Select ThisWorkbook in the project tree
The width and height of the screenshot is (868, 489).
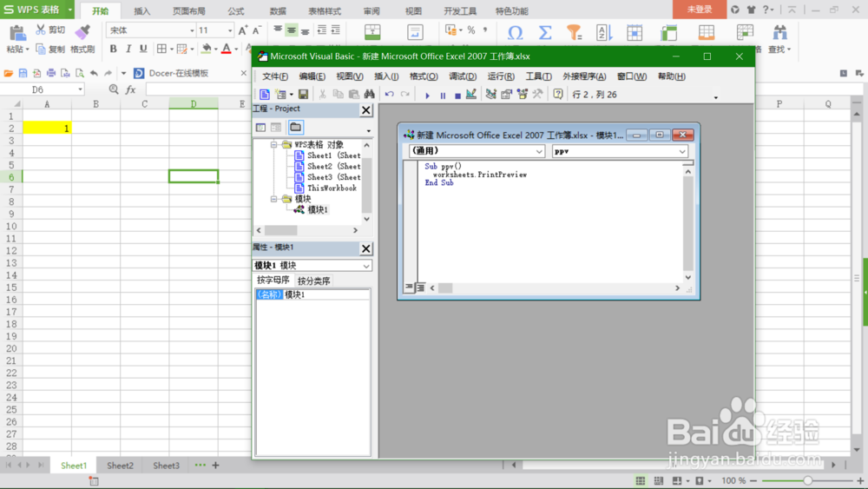332,188
